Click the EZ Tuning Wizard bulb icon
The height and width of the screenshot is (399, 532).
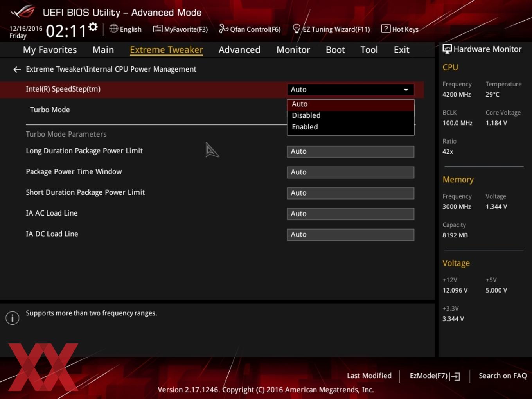click(297, 29)
